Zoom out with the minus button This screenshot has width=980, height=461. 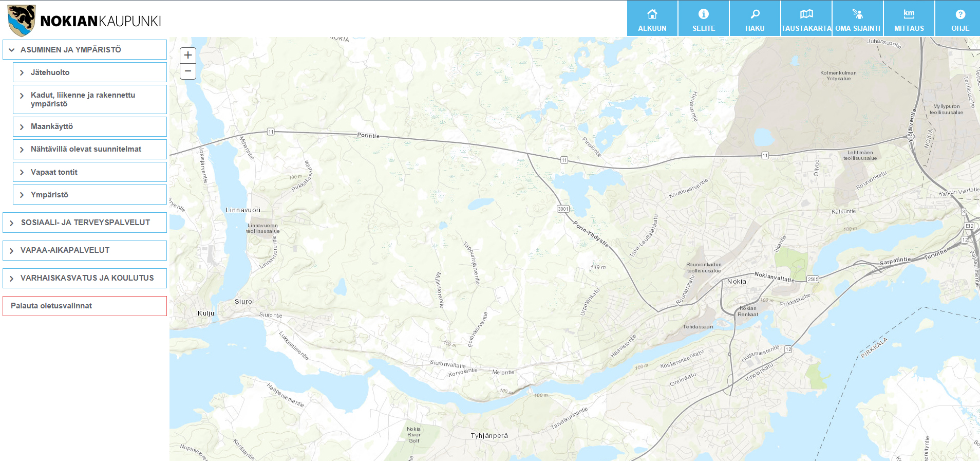(188, 71)
